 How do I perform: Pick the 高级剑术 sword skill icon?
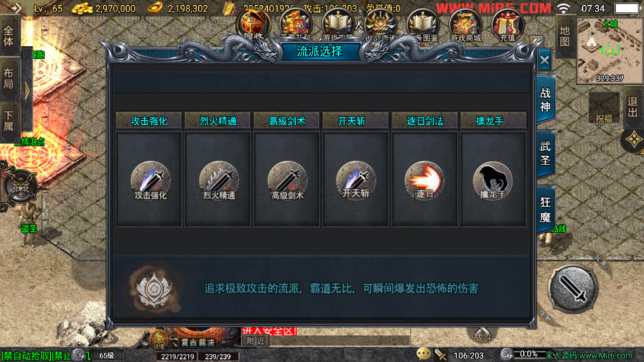coord(287,181)
